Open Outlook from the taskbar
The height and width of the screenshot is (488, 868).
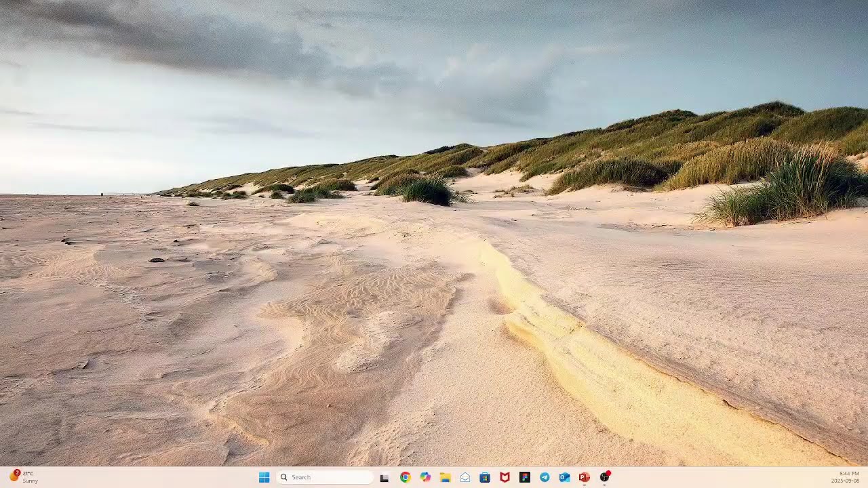(564, 477)
